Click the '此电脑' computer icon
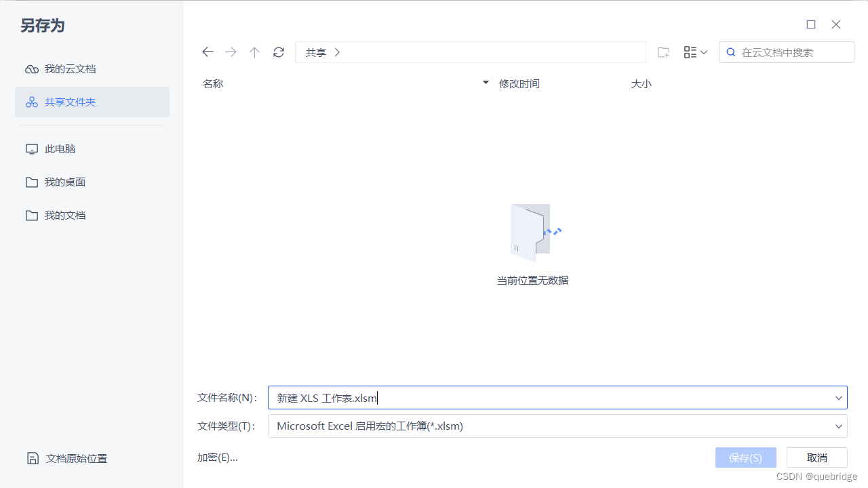868x488 pixels. [31, 148]
